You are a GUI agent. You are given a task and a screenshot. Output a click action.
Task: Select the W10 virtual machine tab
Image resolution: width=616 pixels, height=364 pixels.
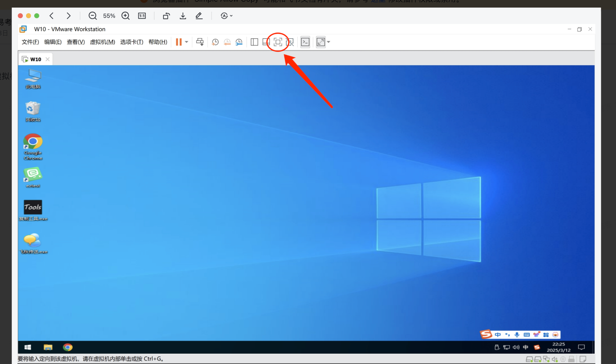tap(35, 59)
